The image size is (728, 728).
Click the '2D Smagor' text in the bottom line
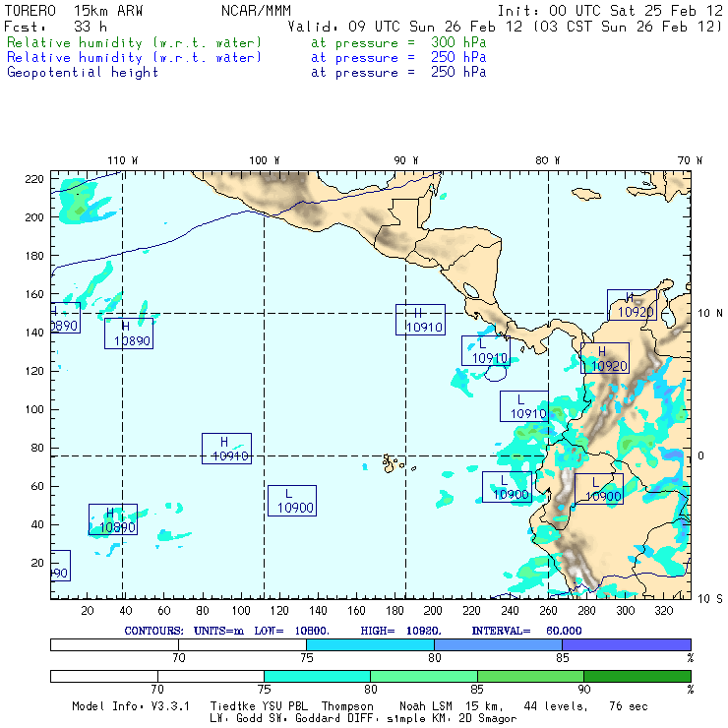pos(488,719)
